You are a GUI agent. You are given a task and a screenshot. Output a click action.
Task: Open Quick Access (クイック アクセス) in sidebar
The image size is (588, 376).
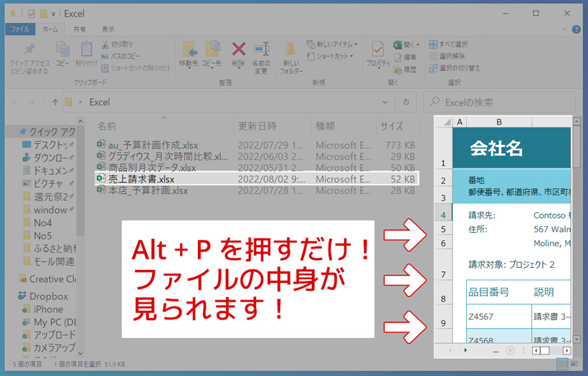pyautogui.click(x=47, y=132)
